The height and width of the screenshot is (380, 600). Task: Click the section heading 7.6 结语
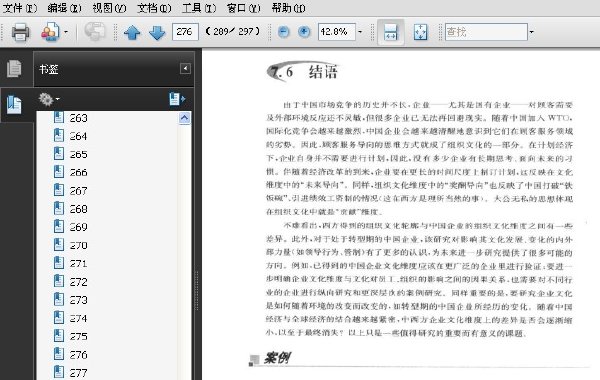302,72
